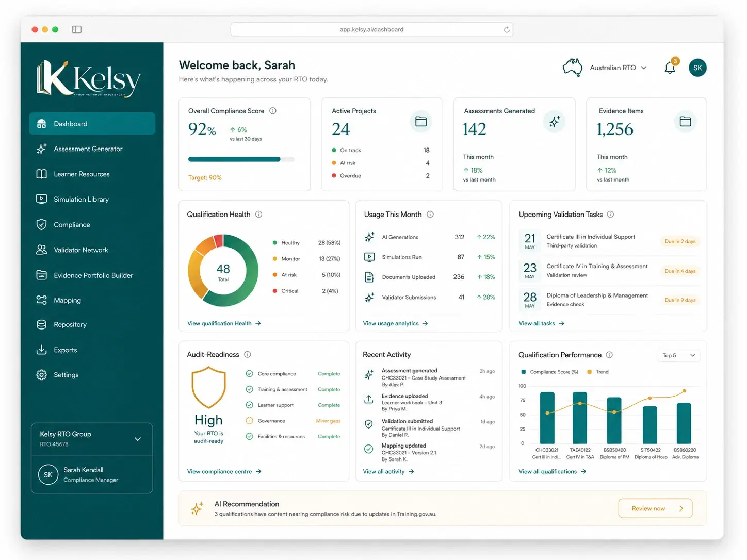This screenshot has height=560, width=747.
Task: Click the Kelsy logo
Action: (89, 79)
